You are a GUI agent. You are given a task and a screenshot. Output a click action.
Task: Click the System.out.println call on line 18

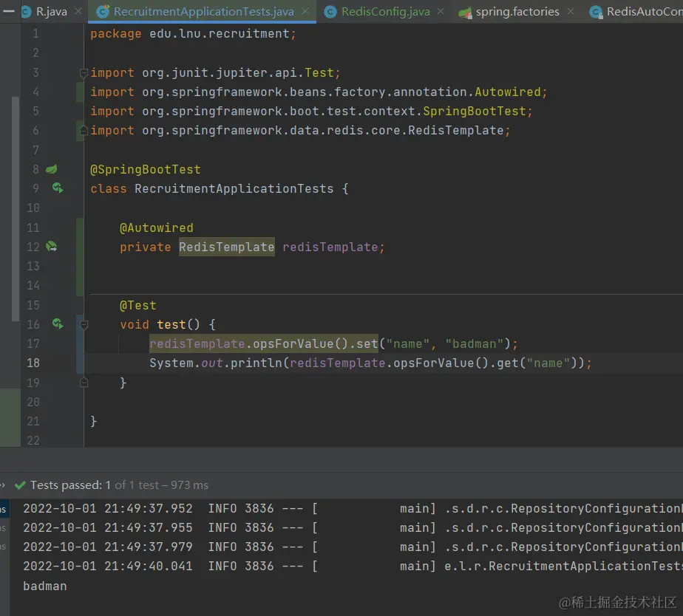click(x=370, y=363)
